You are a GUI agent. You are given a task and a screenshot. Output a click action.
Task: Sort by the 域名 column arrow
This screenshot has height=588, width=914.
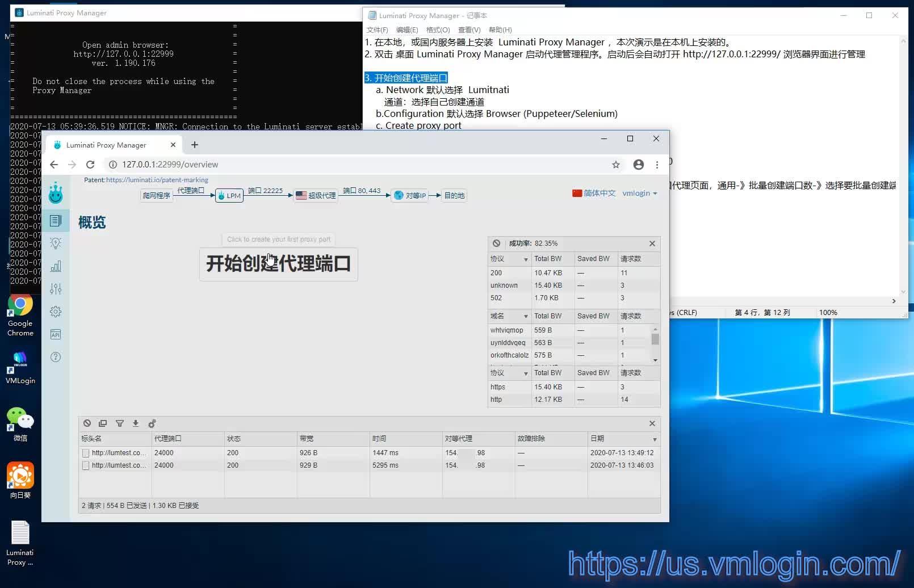tap(526, 316)
